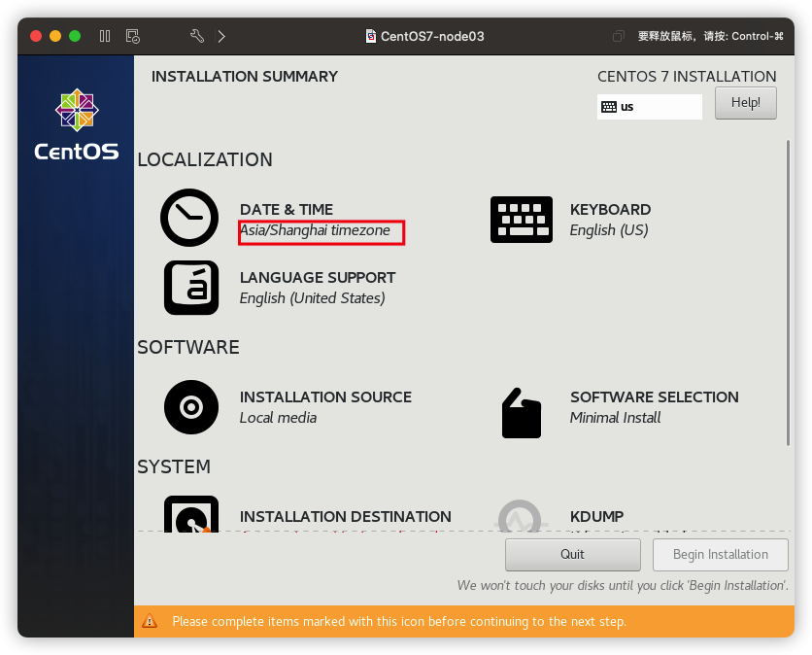Click the VM snapshot icon in title bar
The height and width of the screenshot is (655, 812).
(x=132, y=36)
